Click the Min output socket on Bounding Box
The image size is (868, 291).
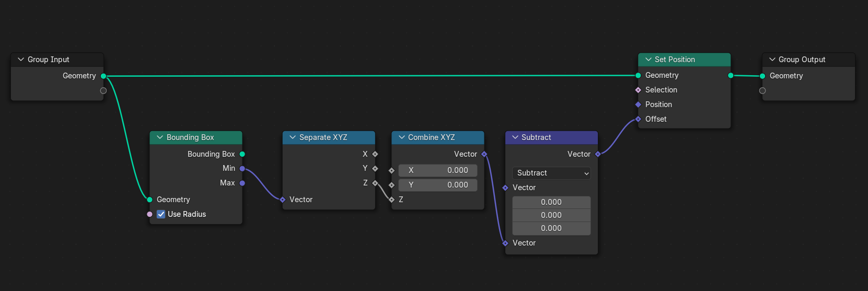[x=242, y=169]
